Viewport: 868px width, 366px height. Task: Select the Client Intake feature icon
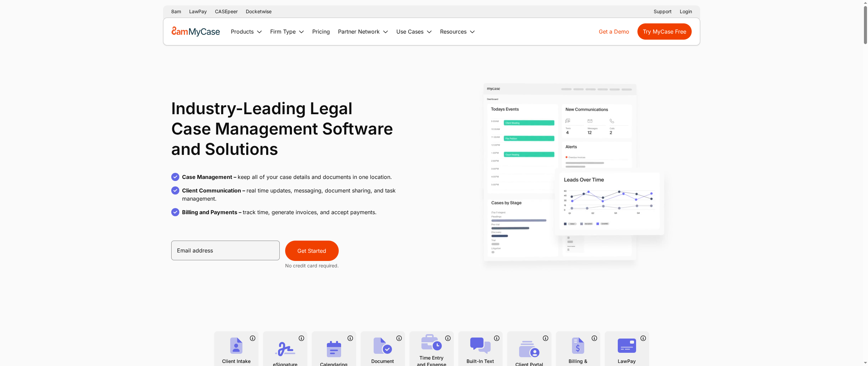[236, 345]
